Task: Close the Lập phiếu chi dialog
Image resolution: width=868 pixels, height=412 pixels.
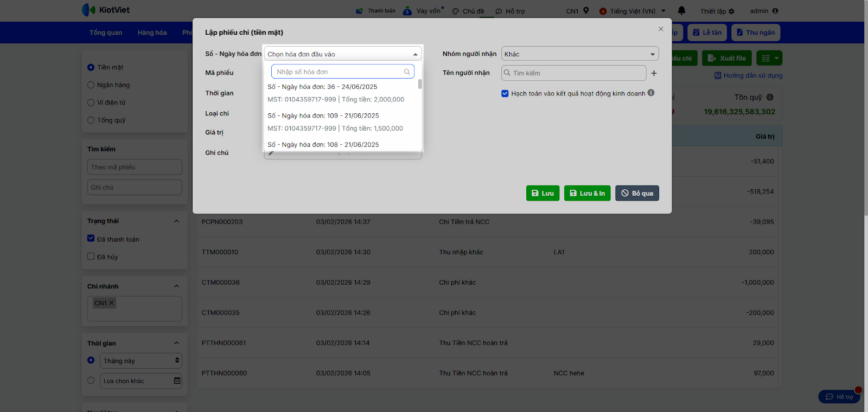Action: 661,29
